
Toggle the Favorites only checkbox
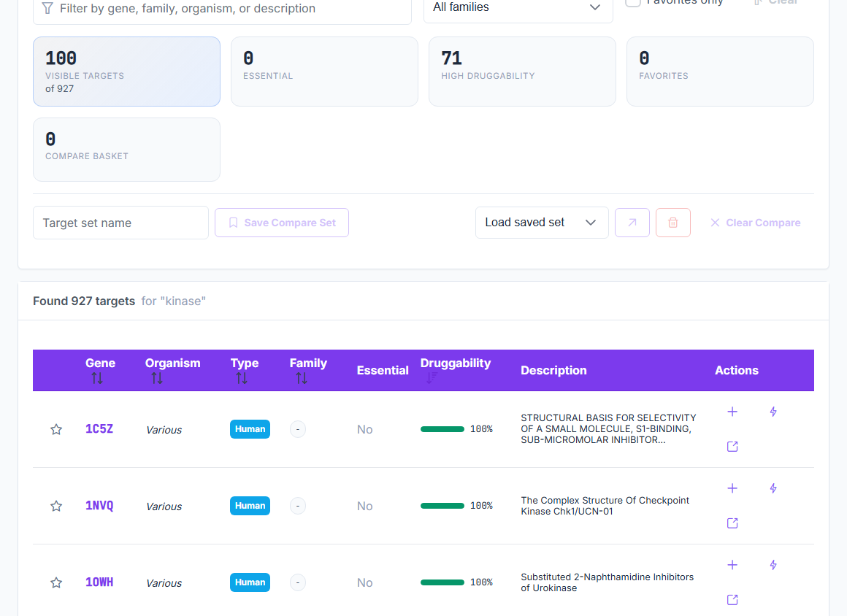[x=632, y=1]
